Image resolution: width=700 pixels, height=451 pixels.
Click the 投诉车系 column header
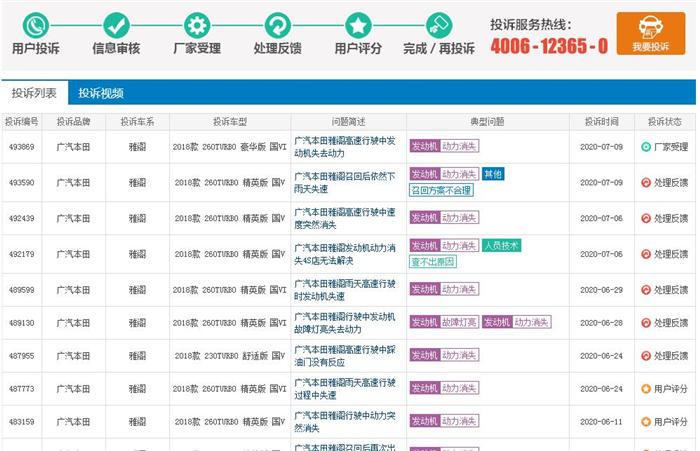click(137, 121)
